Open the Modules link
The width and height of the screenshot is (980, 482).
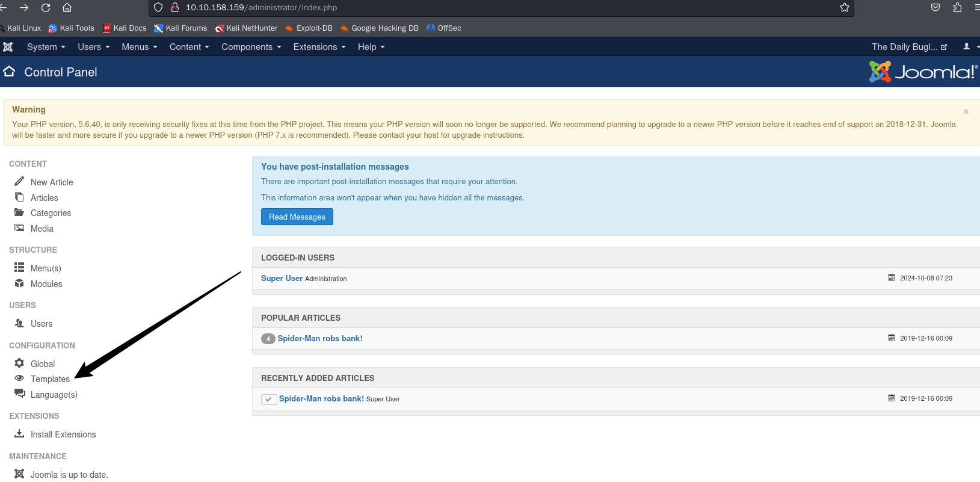46,284
